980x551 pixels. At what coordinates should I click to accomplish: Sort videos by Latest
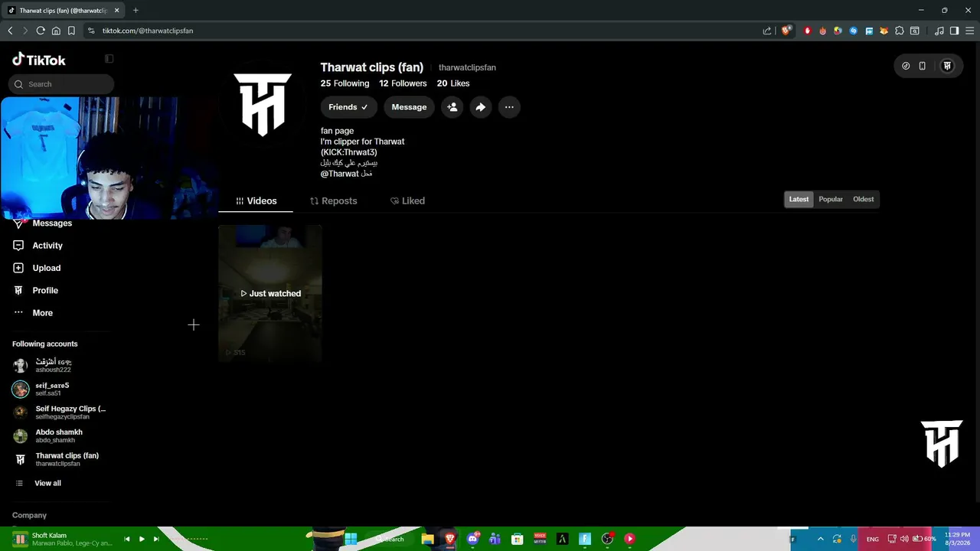pyautogui.click(x=799, y=200)
